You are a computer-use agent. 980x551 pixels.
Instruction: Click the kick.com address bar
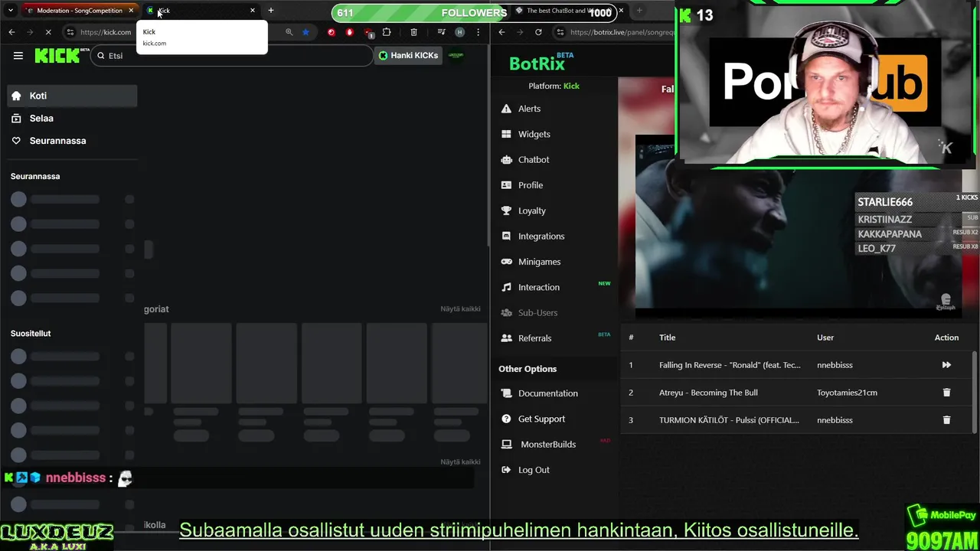pos(107,32)
